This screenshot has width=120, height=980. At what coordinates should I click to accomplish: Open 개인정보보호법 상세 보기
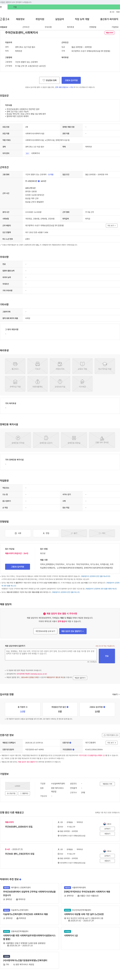click(45, 631)
